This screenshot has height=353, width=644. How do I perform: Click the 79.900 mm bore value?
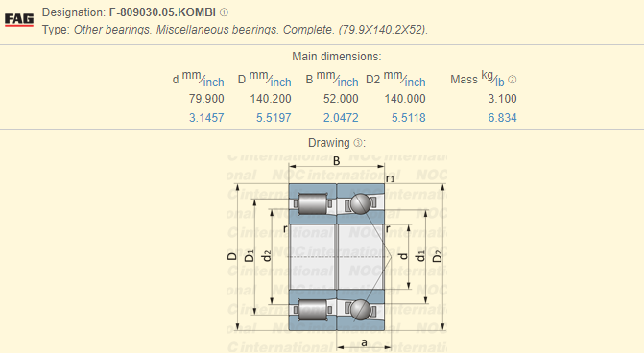[x=206, y=99]
